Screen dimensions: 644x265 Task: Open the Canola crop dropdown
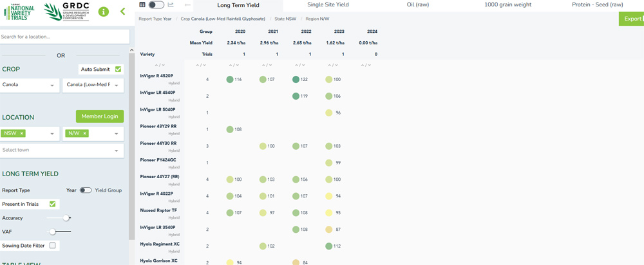click(x=29, y=85)
